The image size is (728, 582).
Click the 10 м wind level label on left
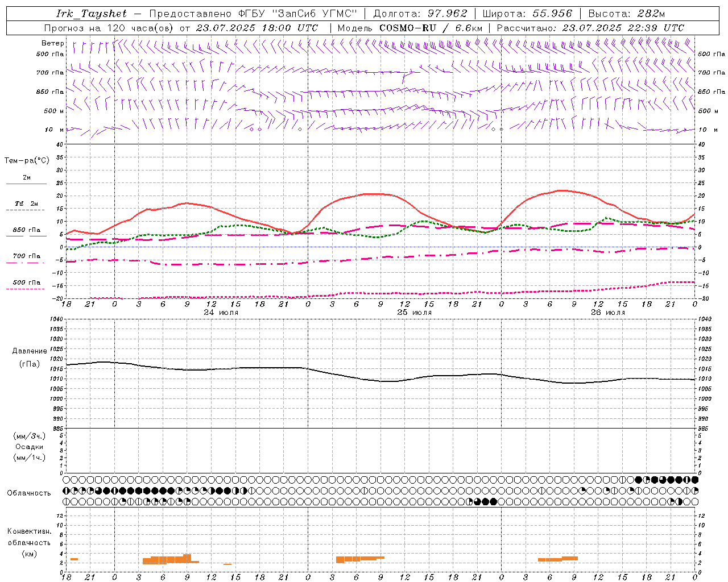pyautogui.click(x=55, y=130)
